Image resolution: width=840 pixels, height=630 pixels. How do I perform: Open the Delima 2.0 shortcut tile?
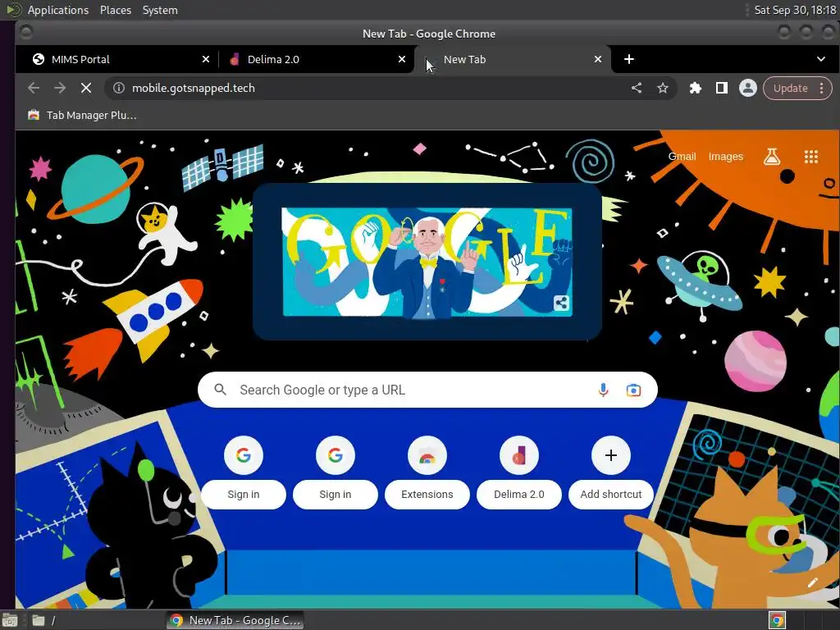(x=519, y=472)
